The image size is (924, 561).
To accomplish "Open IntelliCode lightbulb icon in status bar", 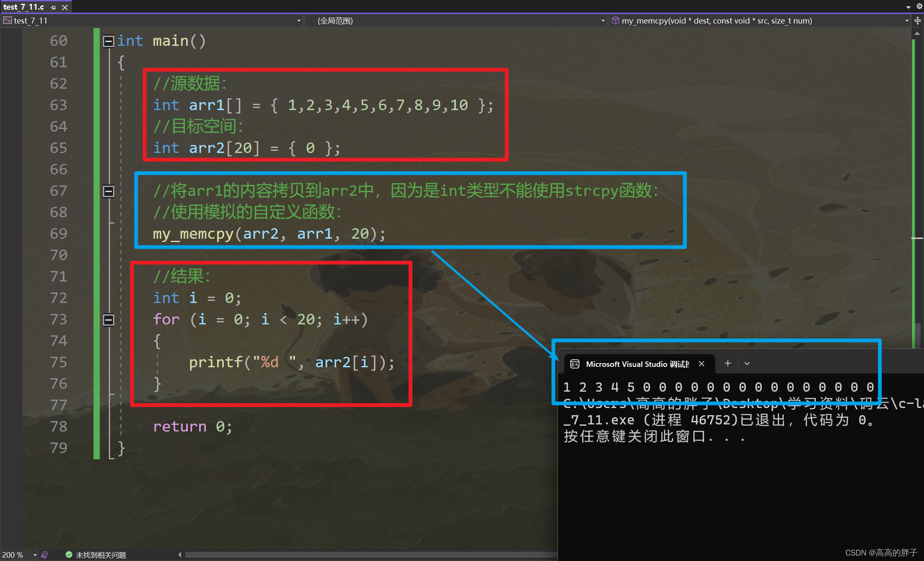I will (45, 555).
